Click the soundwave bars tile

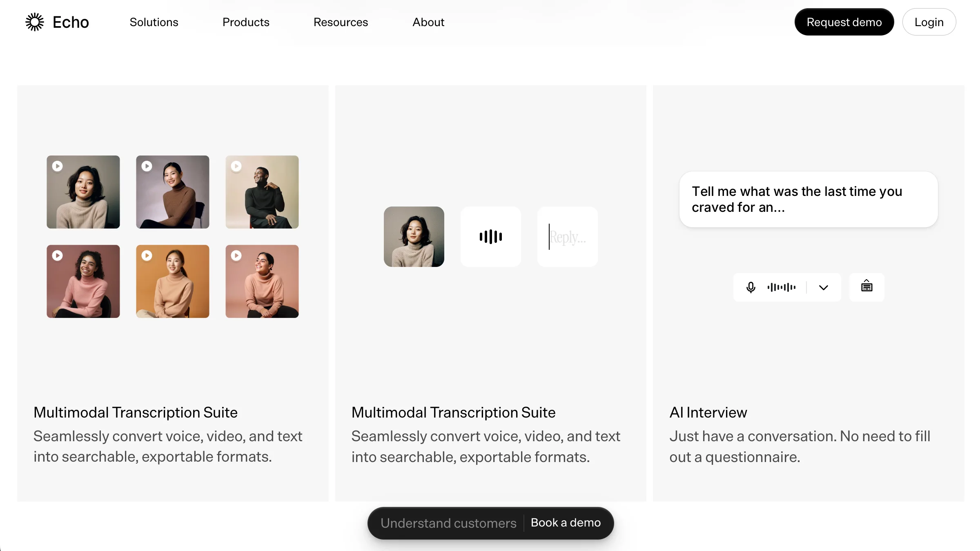(491, 237)
